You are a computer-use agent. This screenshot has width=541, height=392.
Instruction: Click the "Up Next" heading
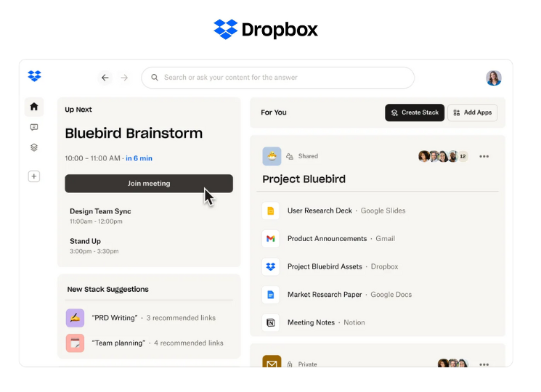(78, 110)
